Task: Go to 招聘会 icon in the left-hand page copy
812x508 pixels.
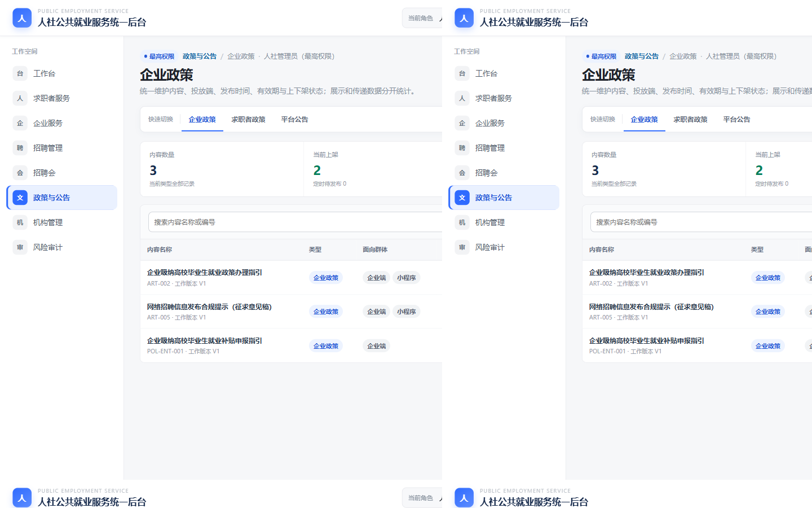Action: 20,173
